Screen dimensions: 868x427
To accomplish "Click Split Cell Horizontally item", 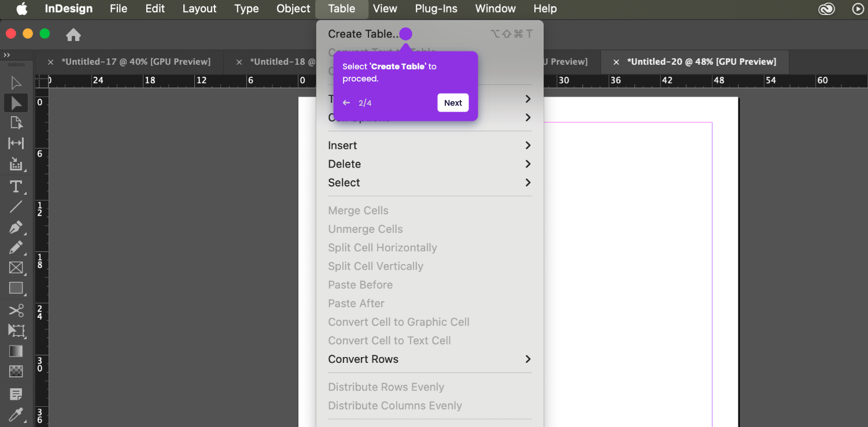I will click(430, 248).
